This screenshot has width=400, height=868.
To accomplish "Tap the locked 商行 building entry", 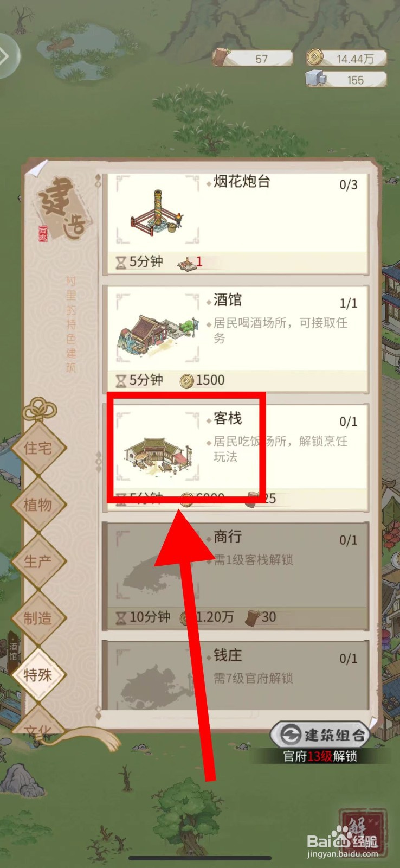I will pyautogui.click(x=235, y=576).
